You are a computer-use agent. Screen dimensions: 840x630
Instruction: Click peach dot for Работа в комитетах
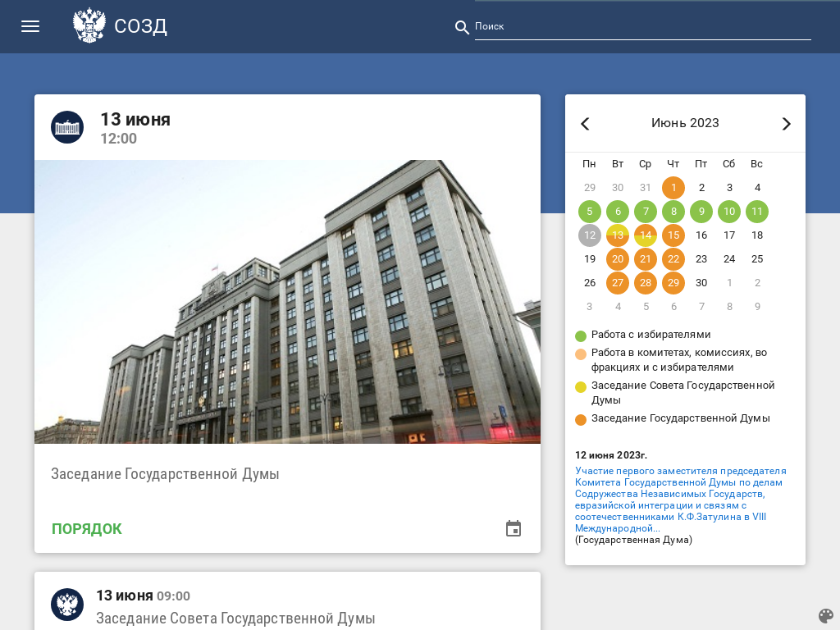click(581, 354)
